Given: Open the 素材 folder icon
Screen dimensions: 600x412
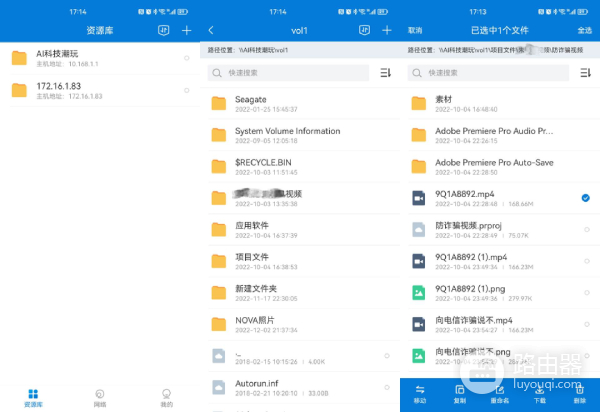Looking at the screenshot, I should [x=419, y=103].
